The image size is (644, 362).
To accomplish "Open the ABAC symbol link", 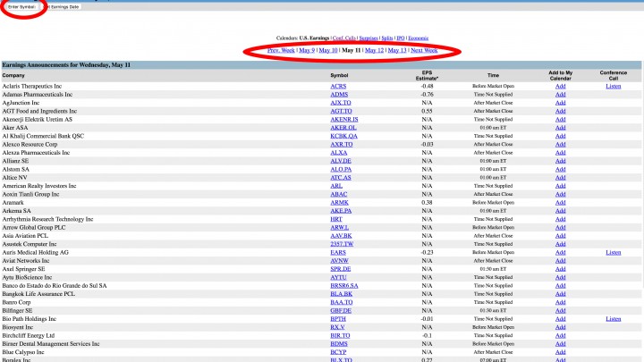I will point(339,194).
